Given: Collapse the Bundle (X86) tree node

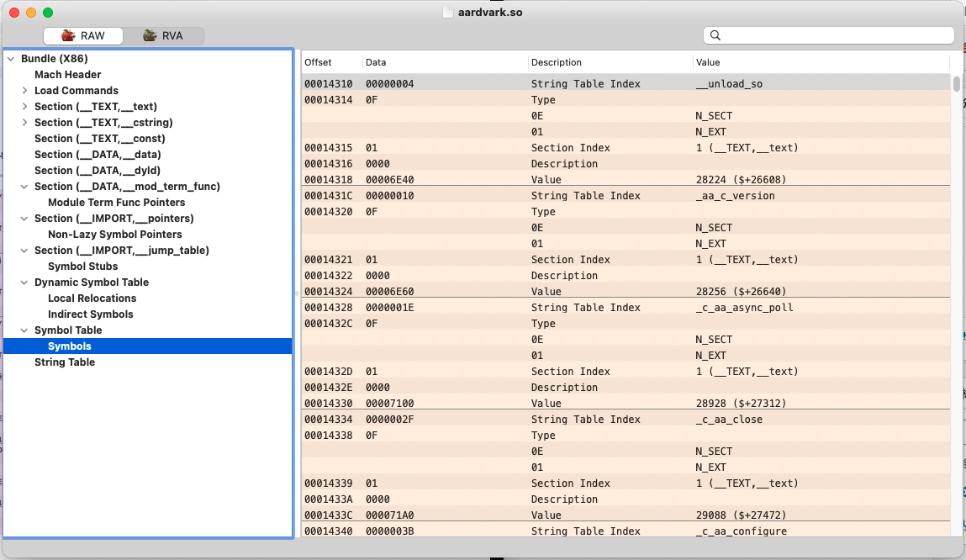Looking at the screenshot, I should click(11, 59).
